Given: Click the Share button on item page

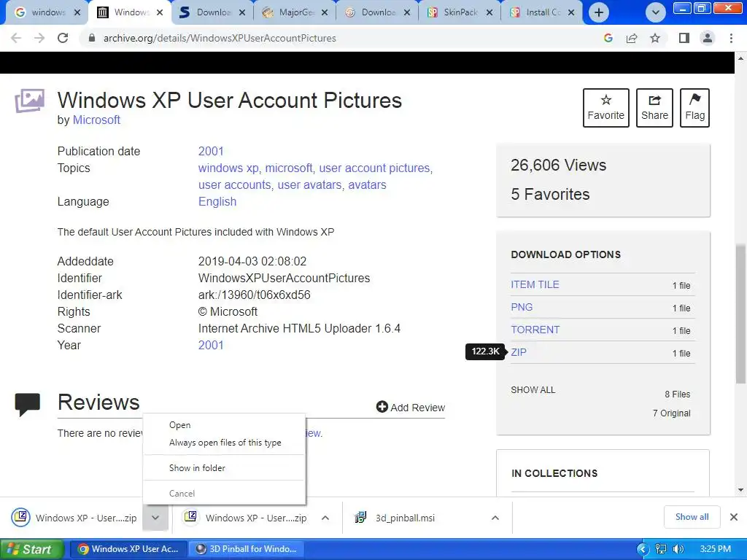Looking at the screenshot, I should 654,108.
